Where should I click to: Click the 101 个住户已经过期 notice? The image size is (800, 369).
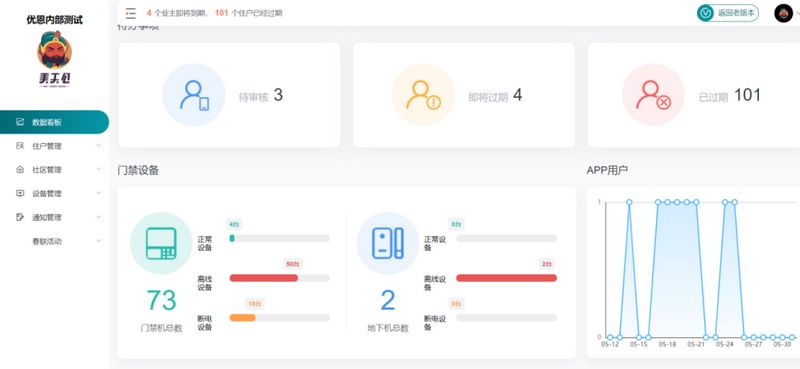click(248, 13)
